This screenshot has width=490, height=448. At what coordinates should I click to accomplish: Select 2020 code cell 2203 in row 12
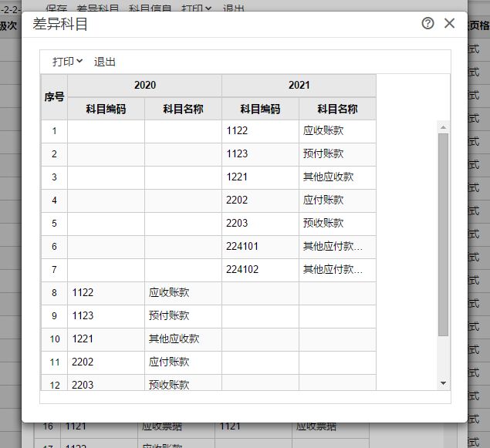click(106, 382)
